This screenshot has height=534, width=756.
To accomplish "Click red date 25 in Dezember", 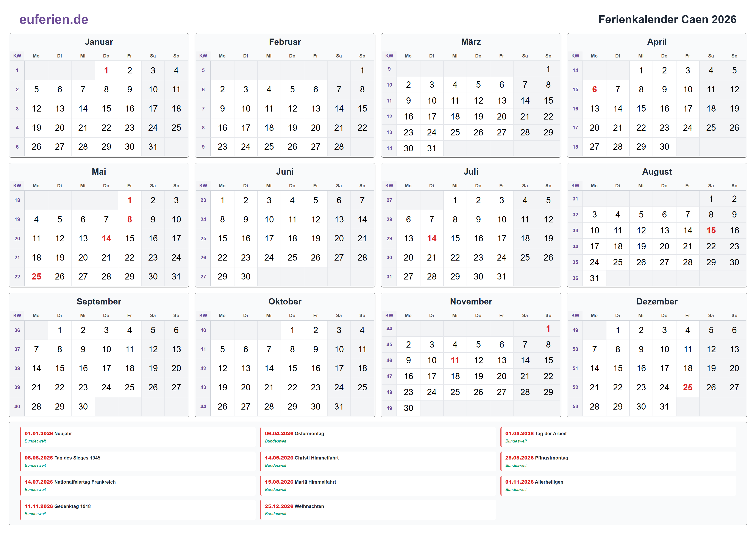I will pyautogui.click(x=687, y=388).
